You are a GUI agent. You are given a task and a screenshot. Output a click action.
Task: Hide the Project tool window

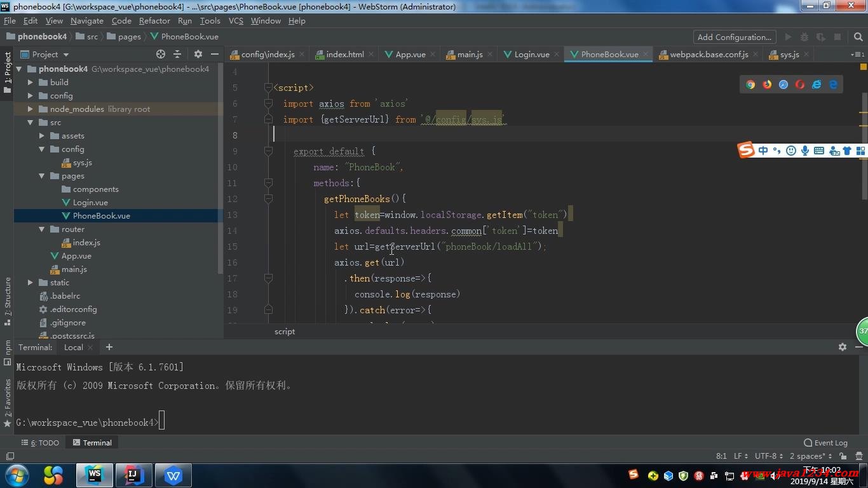click(215, 54)
